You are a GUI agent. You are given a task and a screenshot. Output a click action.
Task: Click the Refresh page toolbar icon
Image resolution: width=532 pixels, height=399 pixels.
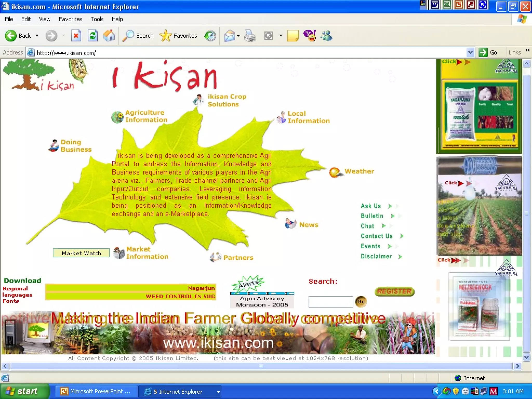click(93, 36)
